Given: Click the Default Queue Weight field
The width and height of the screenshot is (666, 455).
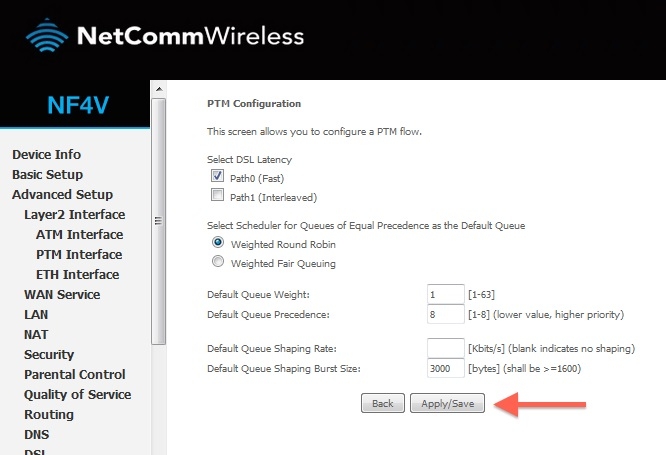Looking at the screenshot, I should (x=445, y=294).
